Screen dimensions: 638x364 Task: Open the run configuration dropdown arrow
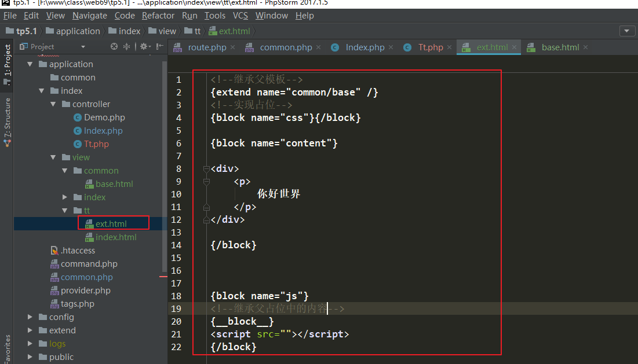click(x=627, y=31)
